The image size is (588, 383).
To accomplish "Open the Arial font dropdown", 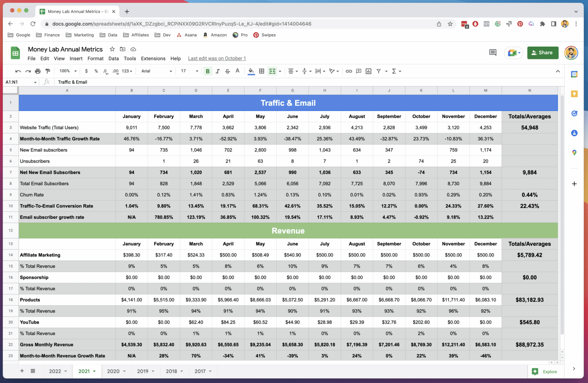I will (157, 71).
